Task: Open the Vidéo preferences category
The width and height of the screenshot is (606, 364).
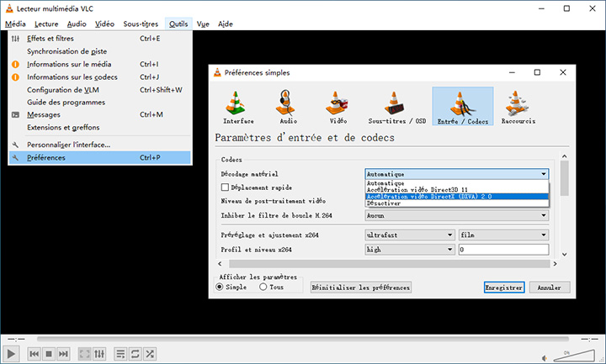Action: pyautogui.click(x=338, y=107)
